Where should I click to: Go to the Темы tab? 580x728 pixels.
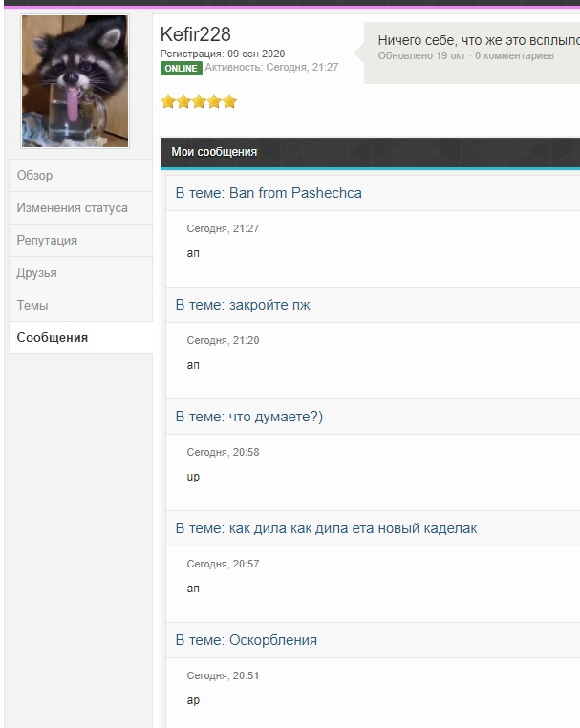click(81, 306)
